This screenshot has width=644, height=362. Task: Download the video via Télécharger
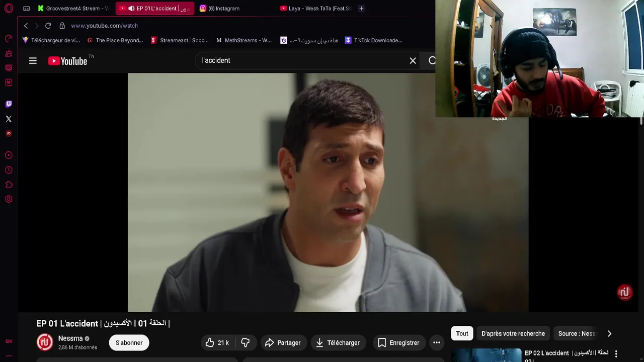pos(338,343)
